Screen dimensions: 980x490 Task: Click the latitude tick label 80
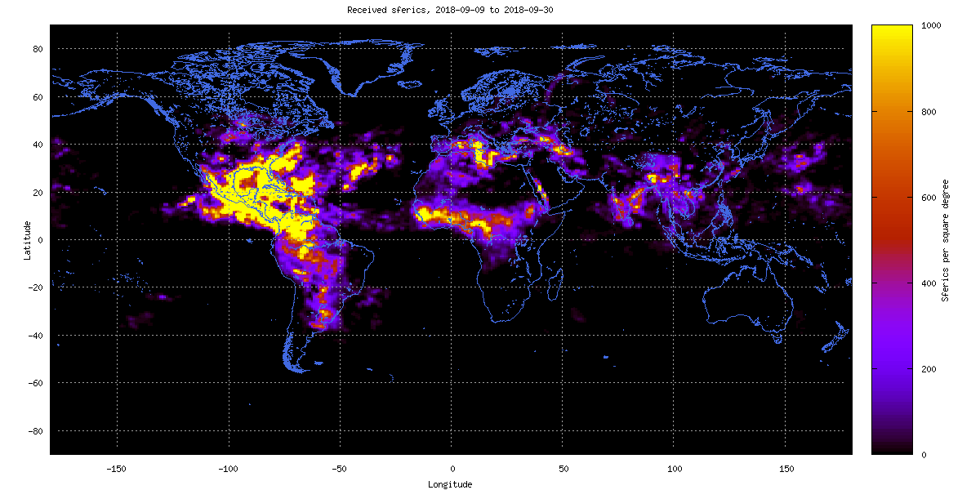tap(38, 49)
